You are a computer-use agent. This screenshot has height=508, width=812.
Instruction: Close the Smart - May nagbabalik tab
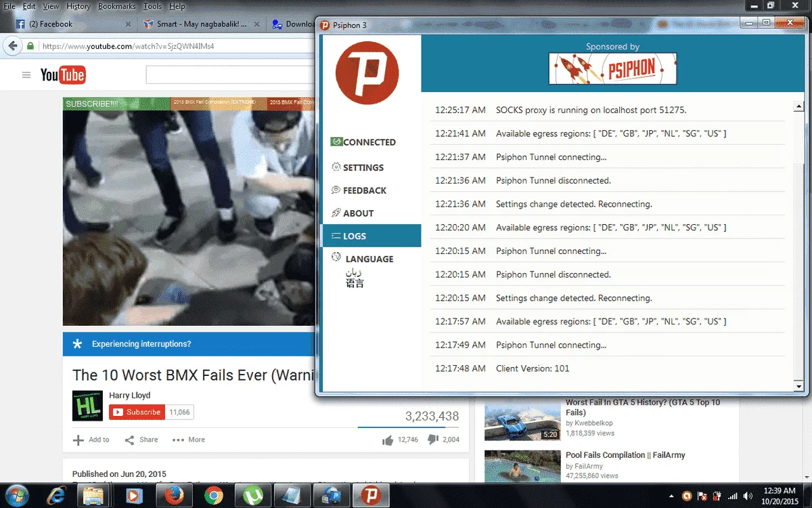pyautogui.click(x=257, y=24)
